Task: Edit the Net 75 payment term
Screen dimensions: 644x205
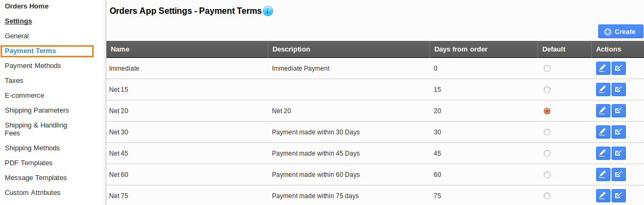Action: [603, 196]
